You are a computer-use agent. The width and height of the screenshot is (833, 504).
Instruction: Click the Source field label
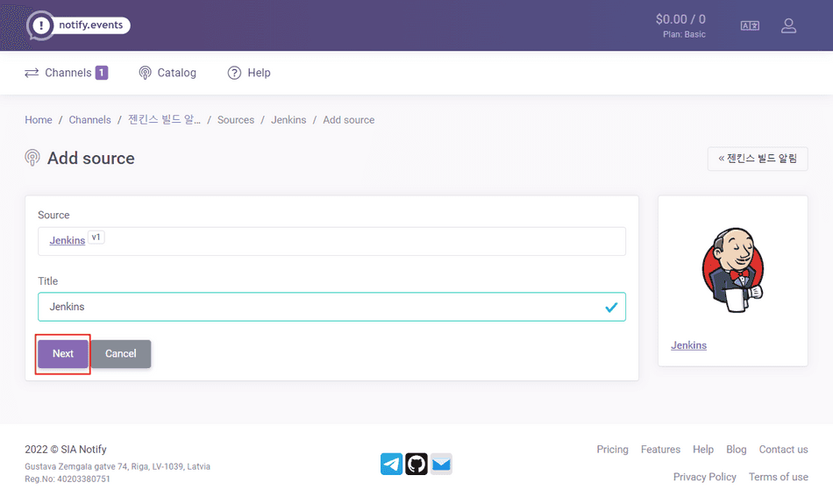(53, 215)
